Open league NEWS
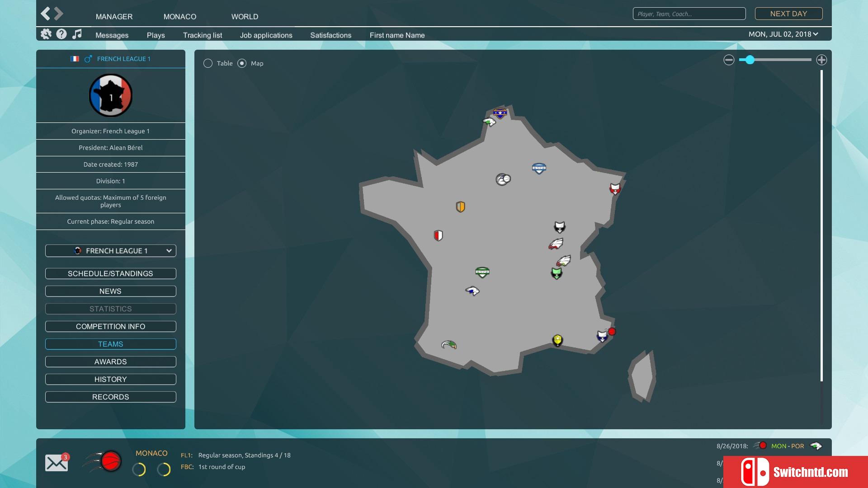The width and height of the screenshot is (868, 488). 111,291
